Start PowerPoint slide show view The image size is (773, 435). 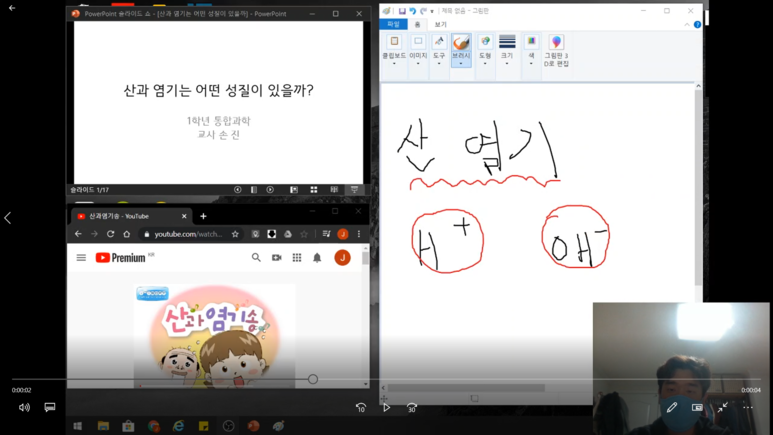tap(354, 190)
